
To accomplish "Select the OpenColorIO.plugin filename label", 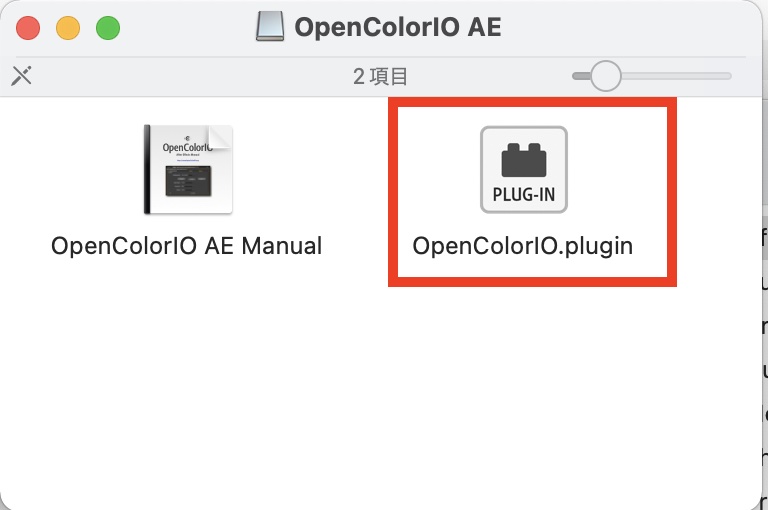I will [x=523, y=246].
